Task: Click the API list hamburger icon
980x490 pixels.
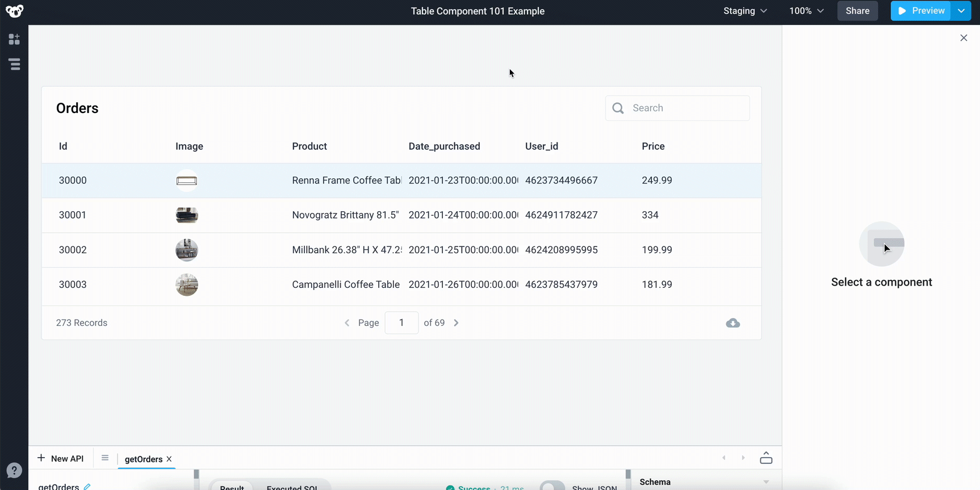Action: pyautogui.click(x=105, y=458)
